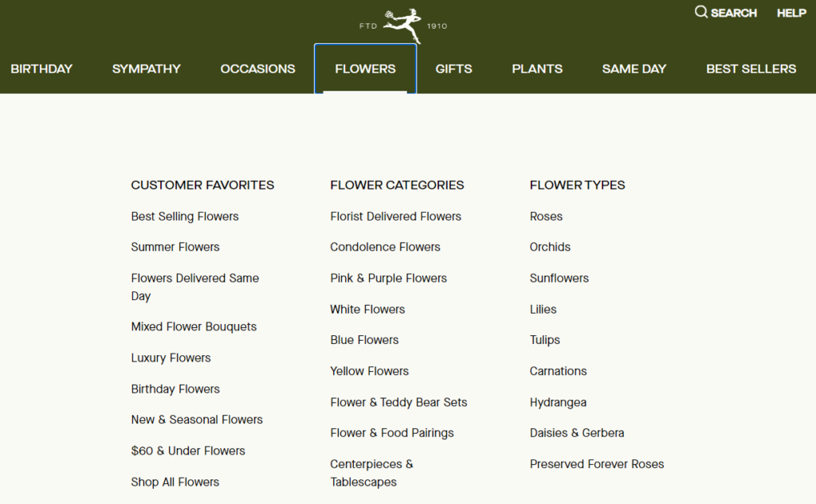Click the FTD Mercury logo
The height and width of the screenshot is (504, 816).
403,25
